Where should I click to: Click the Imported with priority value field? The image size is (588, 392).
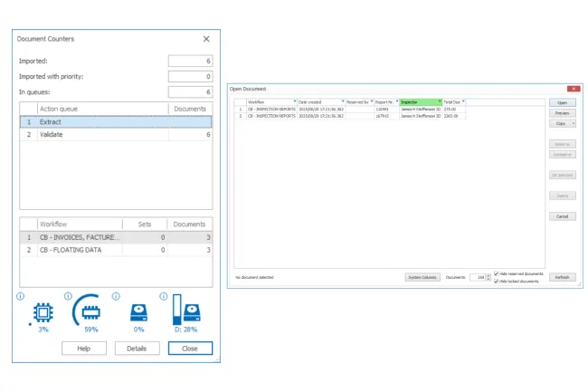[x=191, y=77]
